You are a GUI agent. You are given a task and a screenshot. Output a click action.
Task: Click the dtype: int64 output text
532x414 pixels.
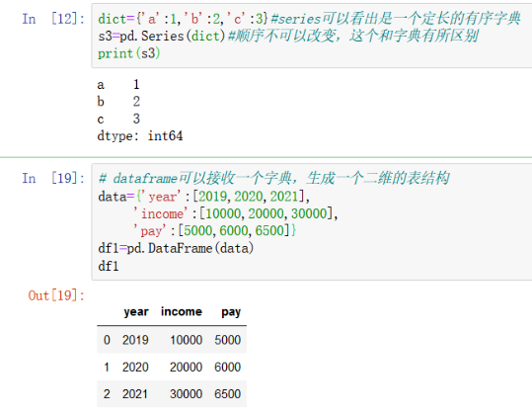tap(140, 136)
